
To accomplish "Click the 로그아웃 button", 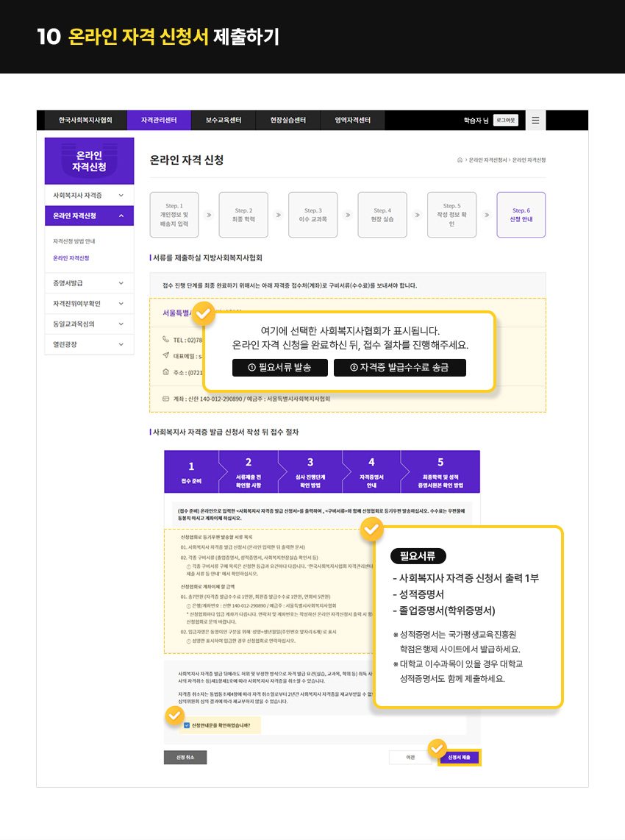I will coord(506,121).
